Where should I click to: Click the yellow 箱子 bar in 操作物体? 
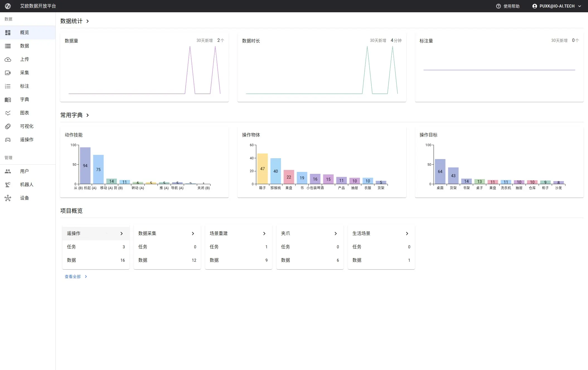[x=262, y=169]
